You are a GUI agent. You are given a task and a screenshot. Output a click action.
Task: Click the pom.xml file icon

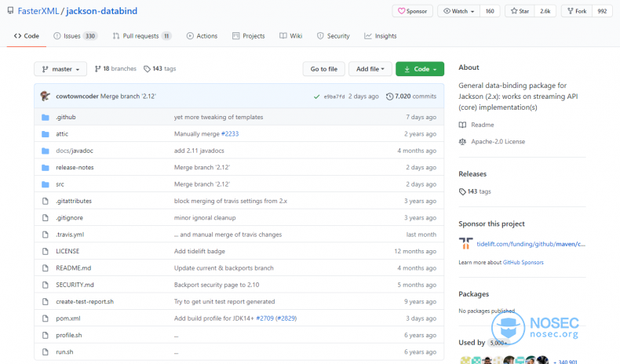(x=46, y=318)
